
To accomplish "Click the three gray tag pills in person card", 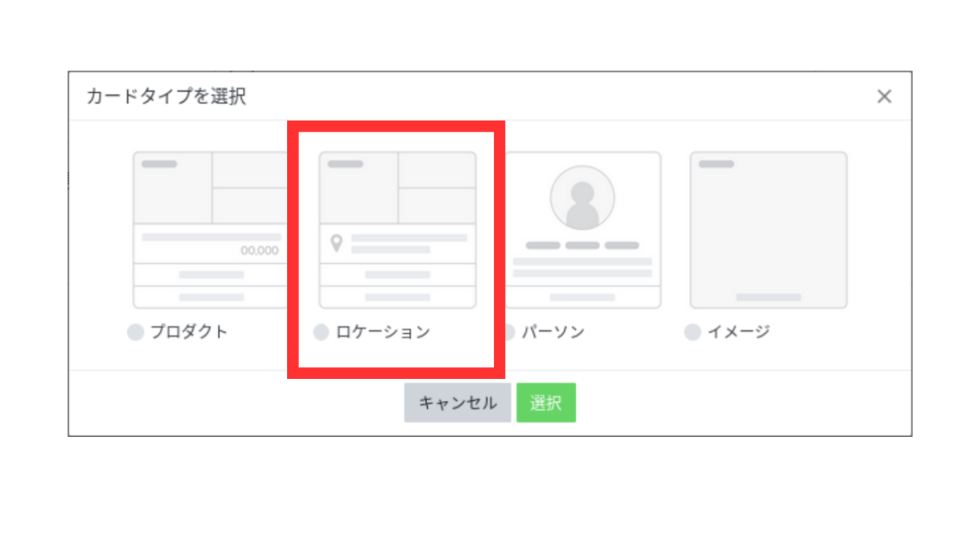I will pos(583,246).
